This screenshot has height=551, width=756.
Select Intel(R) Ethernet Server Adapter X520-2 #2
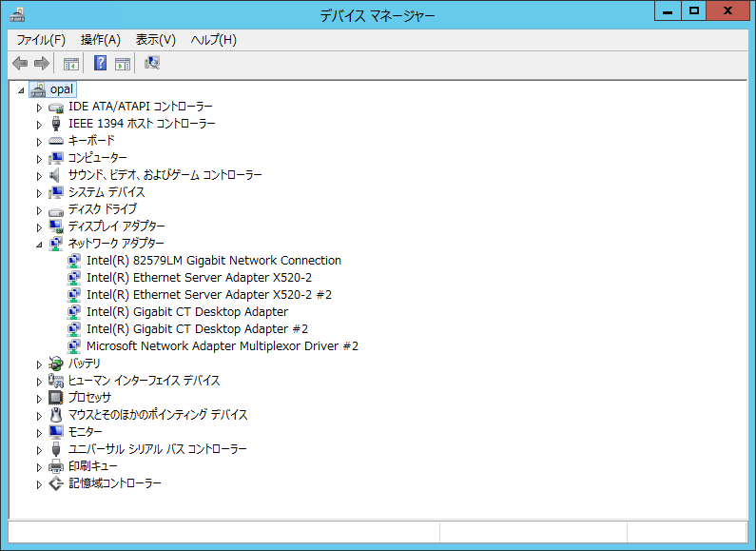(x=209, y=295)
